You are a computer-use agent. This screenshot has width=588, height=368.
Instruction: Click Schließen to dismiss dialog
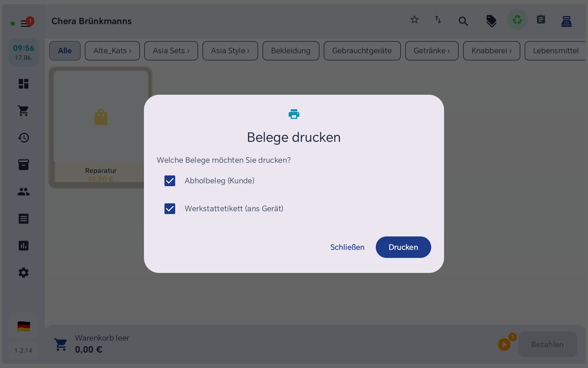click(347, 247)
